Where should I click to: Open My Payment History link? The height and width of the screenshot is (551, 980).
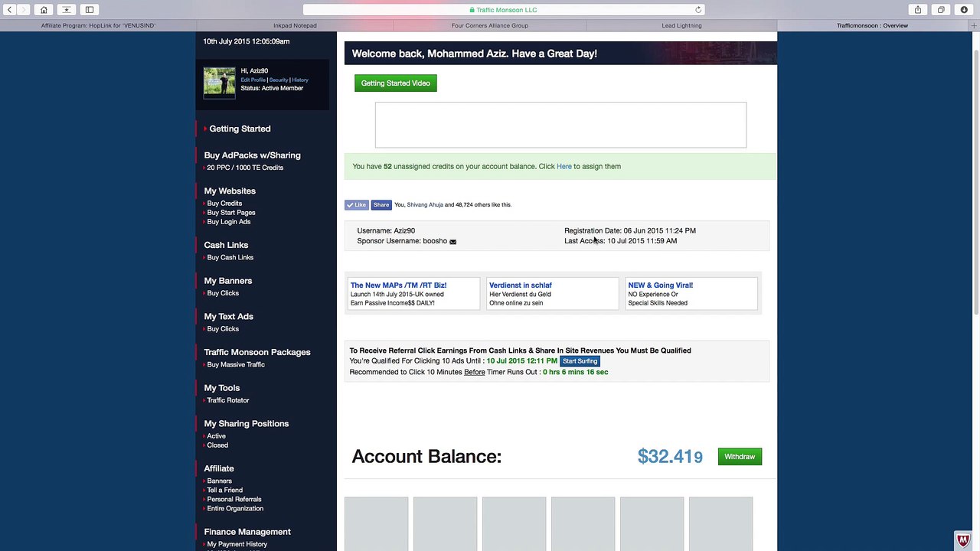tap(237, 544)
